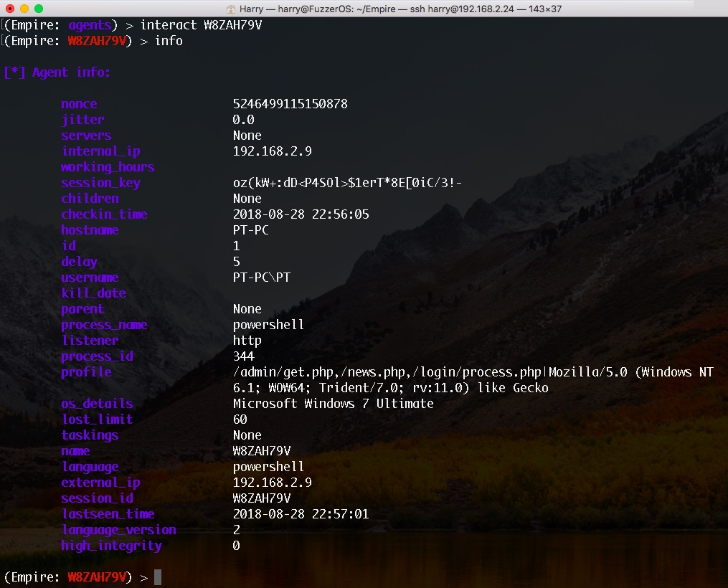The image size is (728, 588).
Task: Close the terminal window with red button
Action: [10, 9]
